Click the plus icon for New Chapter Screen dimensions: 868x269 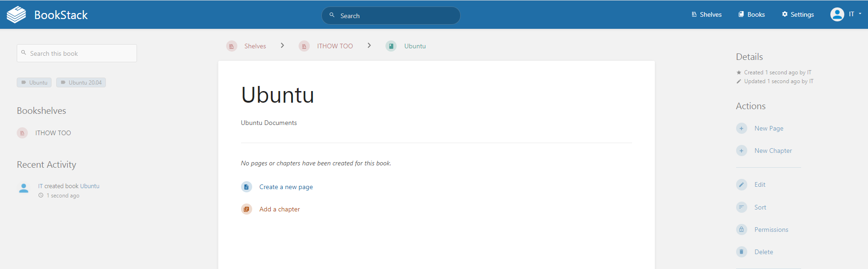click(x=742, y=151)
